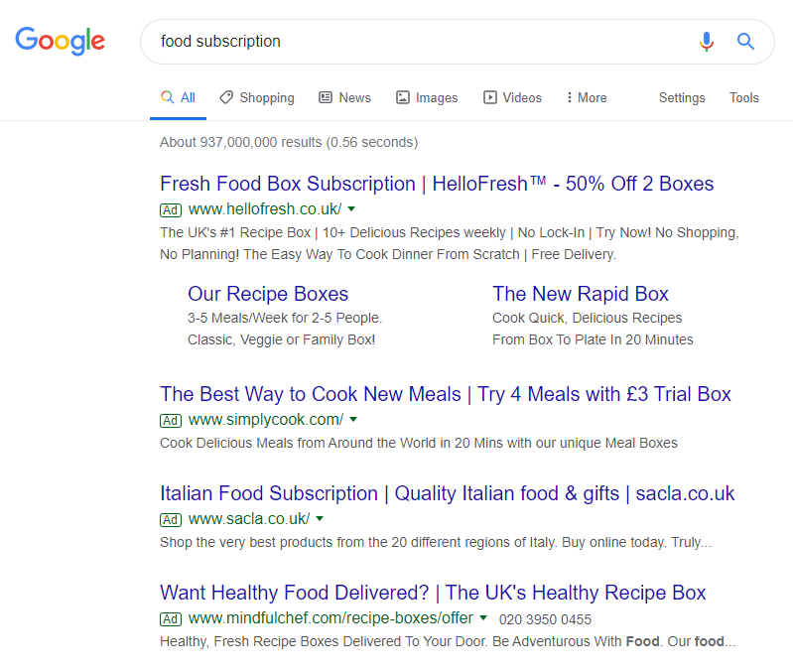The width and height of the screenshot is (793, 672).
Task: Click www.mindfulchef.com/recipe-boxes/offer URL
Action: click(x=330, y=617)
